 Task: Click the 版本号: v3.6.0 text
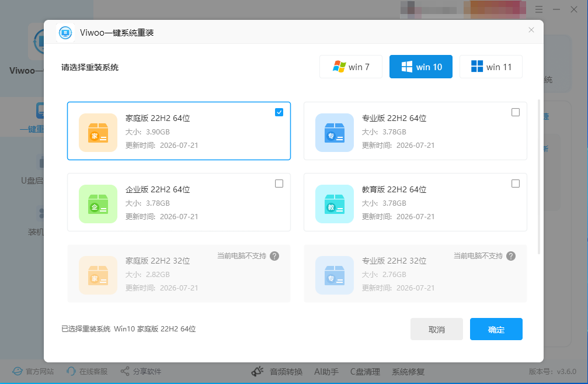[552, 372]
